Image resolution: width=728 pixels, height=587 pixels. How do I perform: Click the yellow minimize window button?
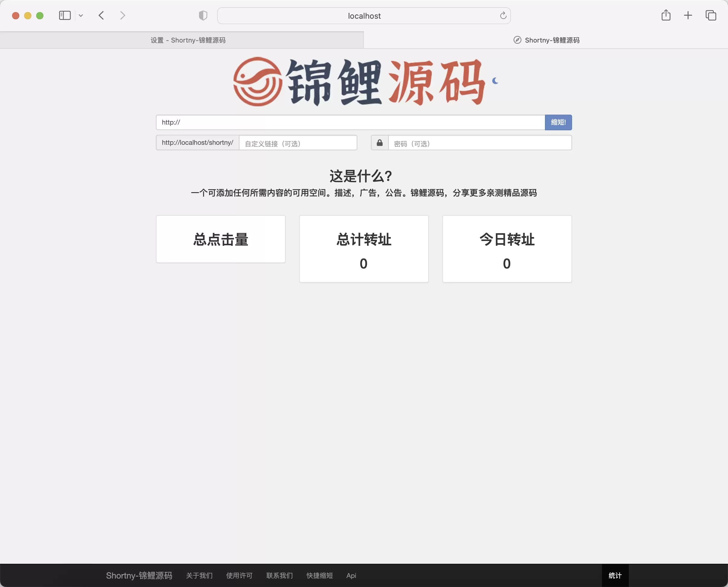[x=28, y=16]
